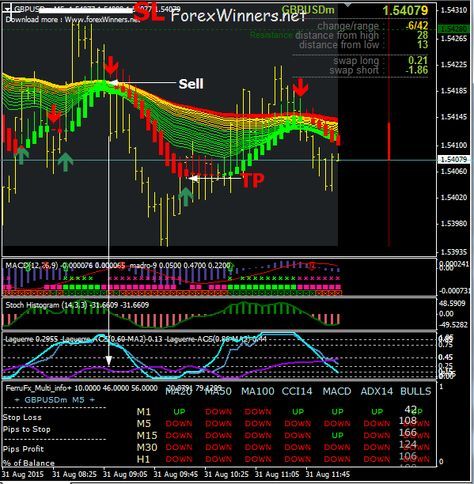The image size is (474, 484).
Task: Click the change/range value -6/42
Action: tap(417, 26)
